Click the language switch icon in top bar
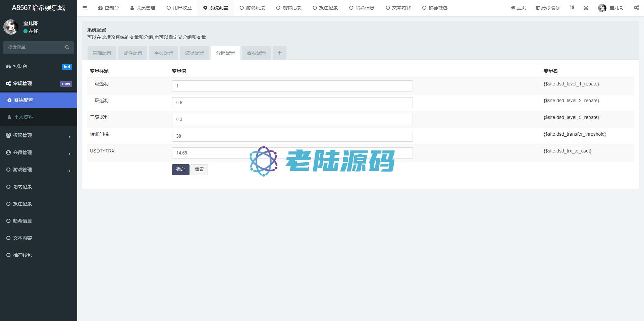Screen dimensions: 644x321 click(572, 8)
